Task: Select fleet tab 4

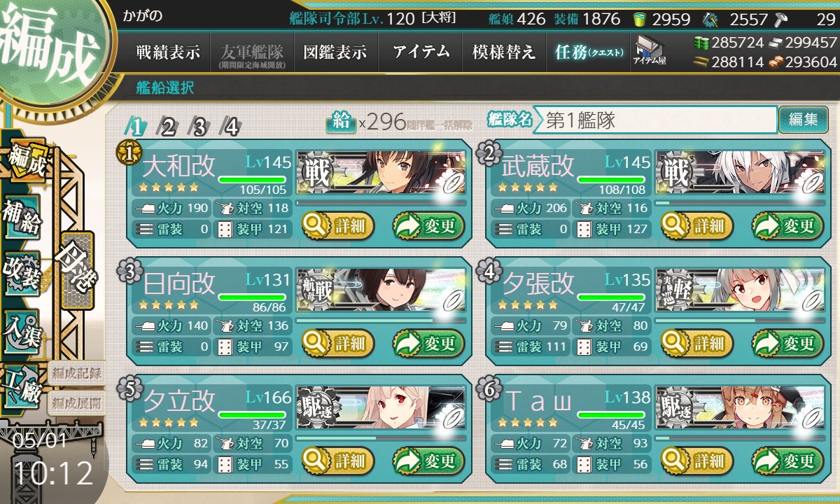Action: [230, 127]
